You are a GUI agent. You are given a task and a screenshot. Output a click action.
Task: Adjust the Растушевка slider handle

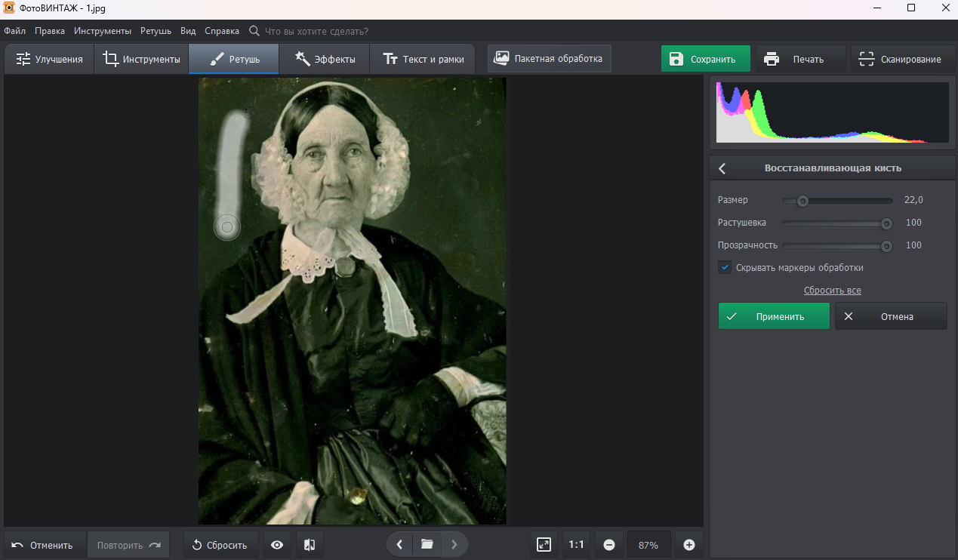click(887, 223)
